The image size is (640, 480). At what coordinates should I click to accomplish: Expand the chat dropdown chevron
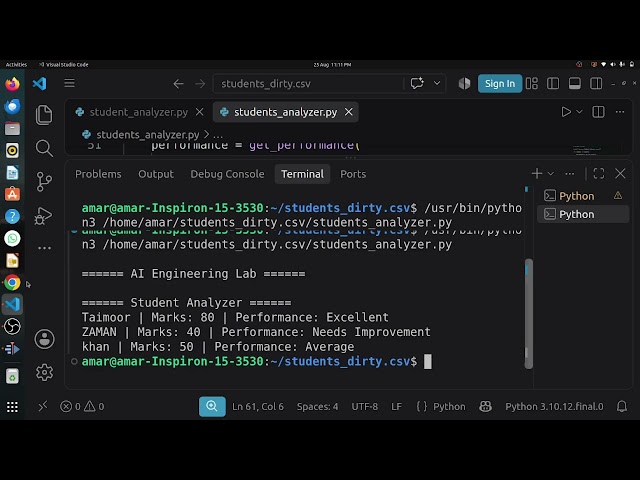click(x=437, y=83)
